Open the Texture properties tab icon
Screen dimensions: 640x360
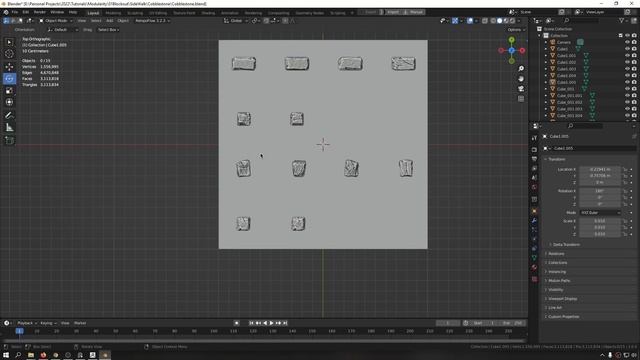[x=534, y=279]
